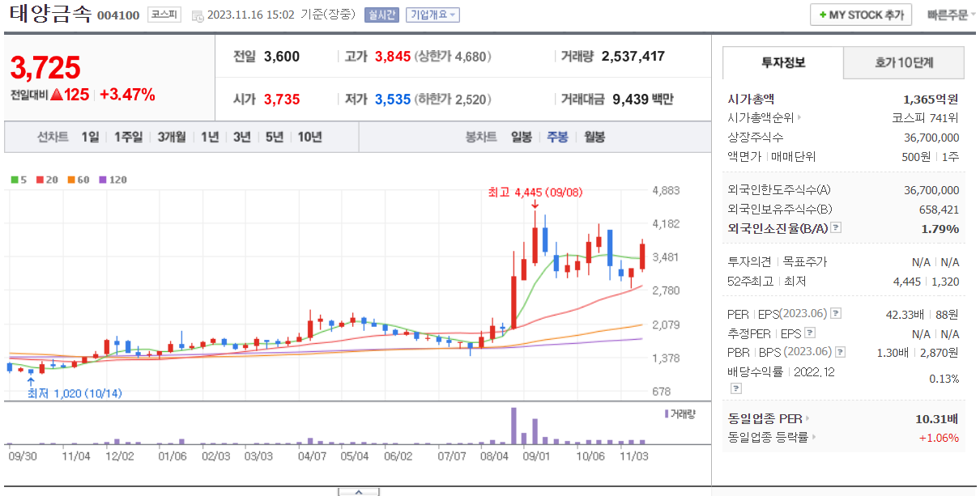Click the 동일업종 PER link
This screenshot has height=496, width=980.
click(765, 418)
